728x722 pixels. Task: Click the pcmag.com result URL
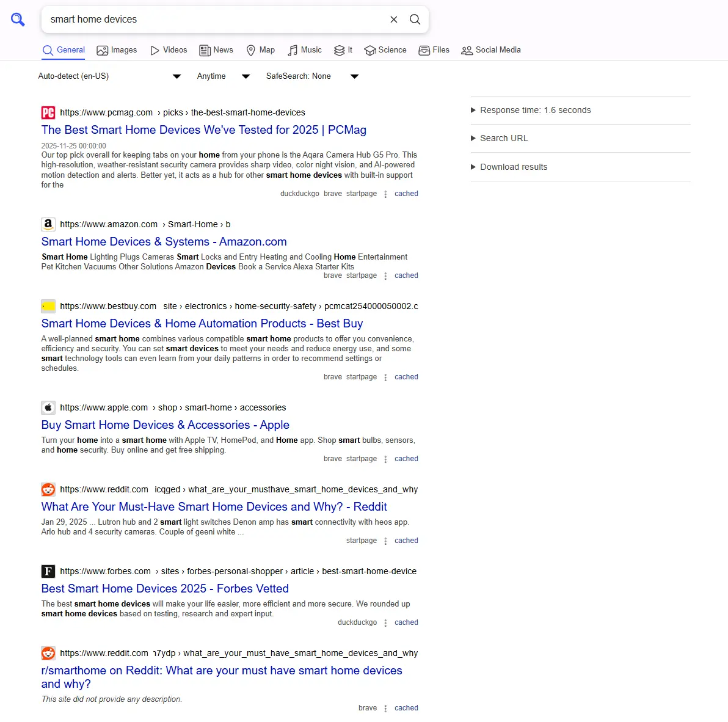(183, 113)
